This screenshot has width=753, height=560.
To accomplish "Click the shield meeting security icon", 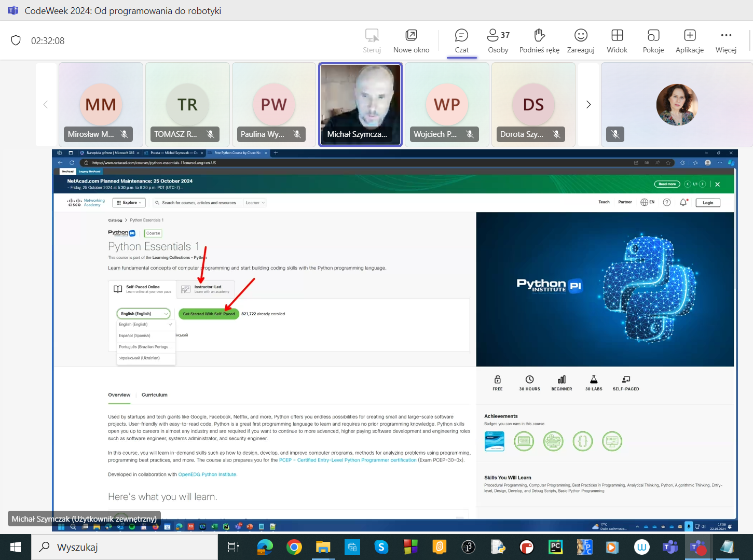I will [16, 40].
